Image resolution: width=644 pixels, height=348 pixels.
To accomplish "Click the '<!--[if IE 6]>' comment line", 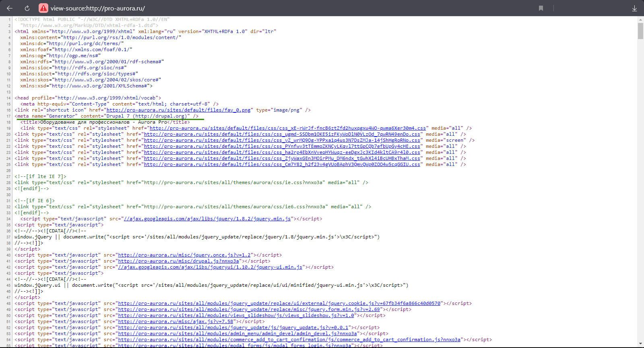I will tap(35, 201).
